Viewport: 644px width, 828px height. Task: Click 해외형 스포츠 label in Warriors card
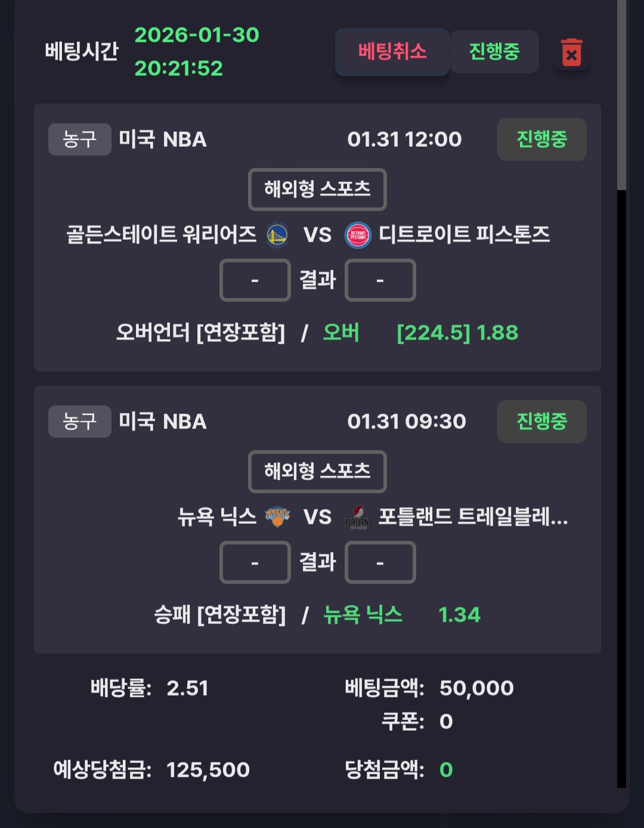click(x=317, y=190)
